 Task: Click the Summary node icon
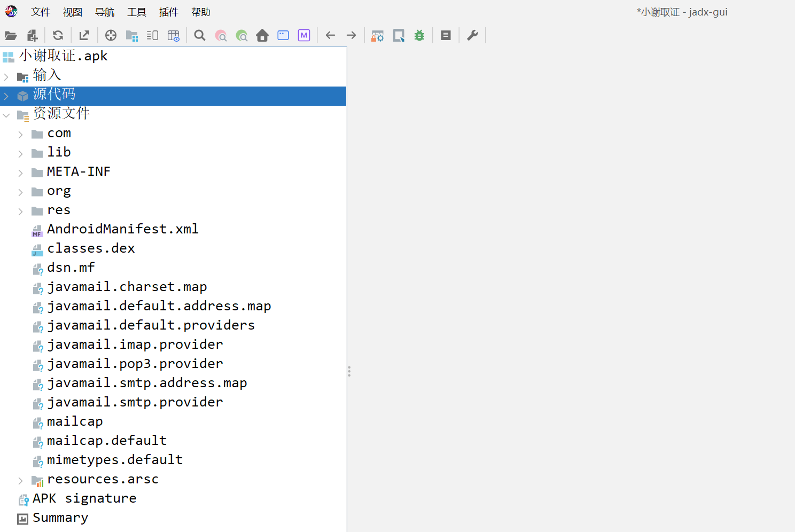click(x=22, y=519)
